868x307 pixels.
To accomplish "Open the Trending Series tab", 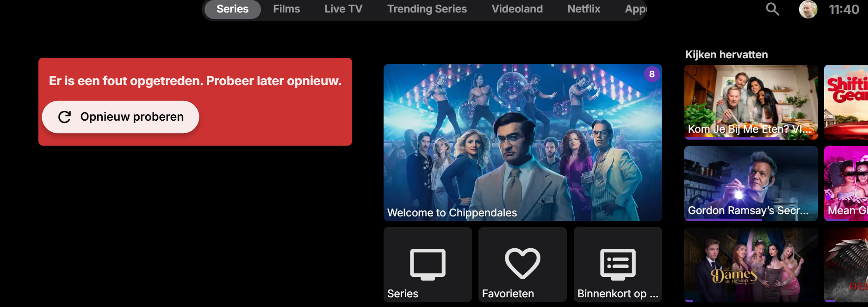I will (427, 9).
